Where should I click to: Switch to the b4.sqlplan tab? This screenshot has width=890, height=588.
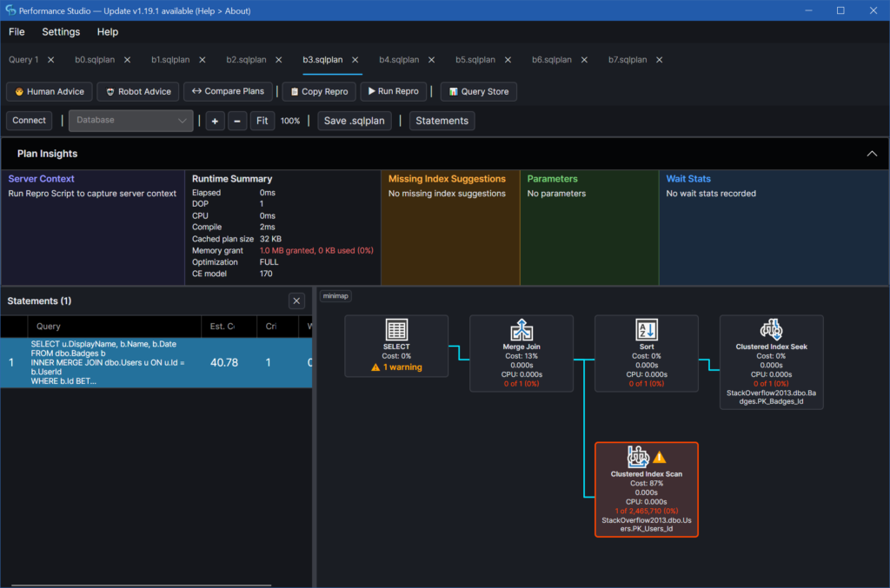[399, 60]
